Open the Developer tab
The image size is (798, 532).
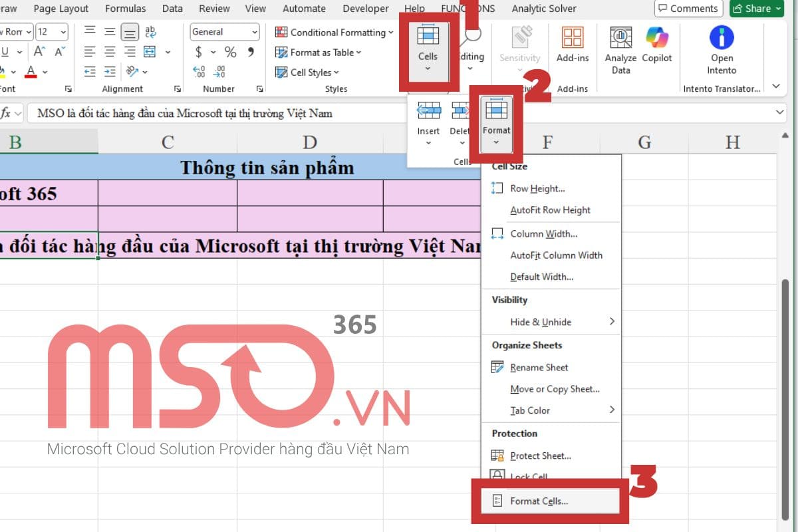[366, 9]
